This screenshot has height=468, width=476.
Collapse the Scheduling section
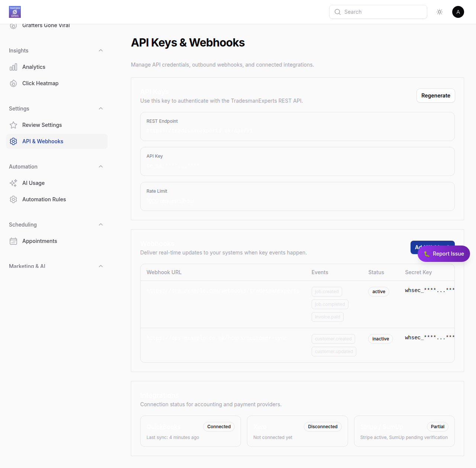pos(101,224)
